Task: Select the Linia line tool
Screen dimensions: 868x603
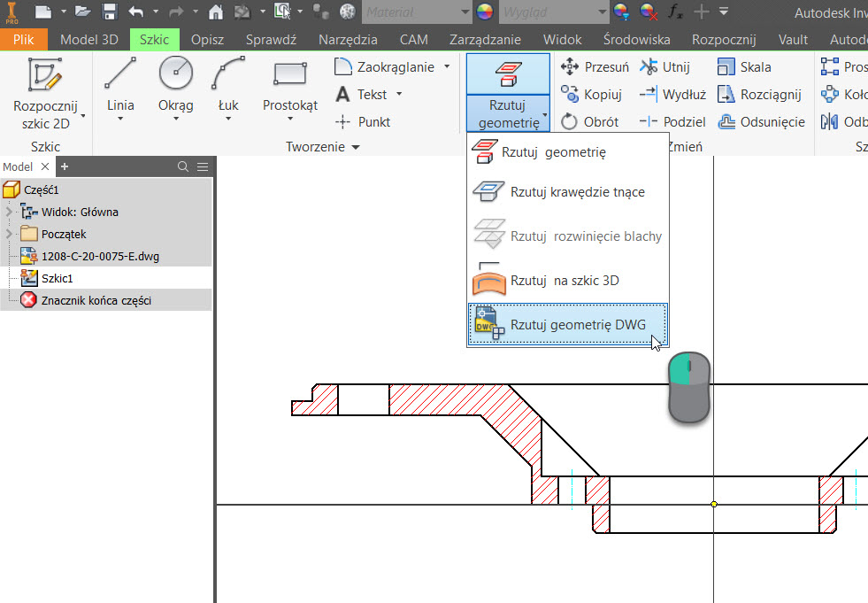Action: tap(120, 85)
